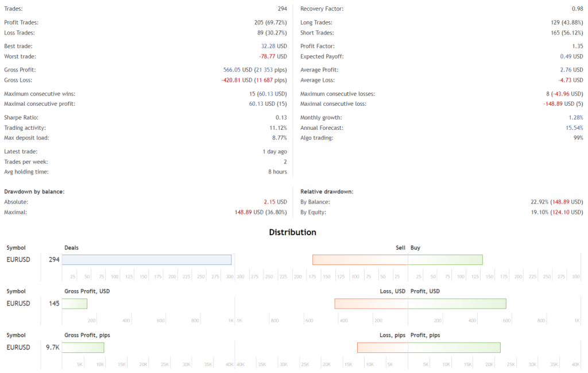Click the Annual Forecast value 15.54%
This screenshot has width=588, height=373.
click(x=574, y=128)
